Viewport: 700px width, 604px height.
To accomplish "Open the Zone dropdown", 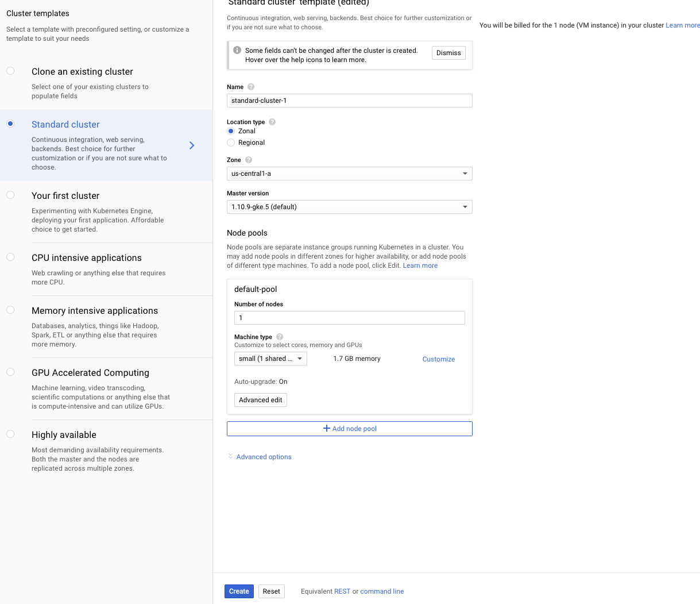I will (349, 174).
